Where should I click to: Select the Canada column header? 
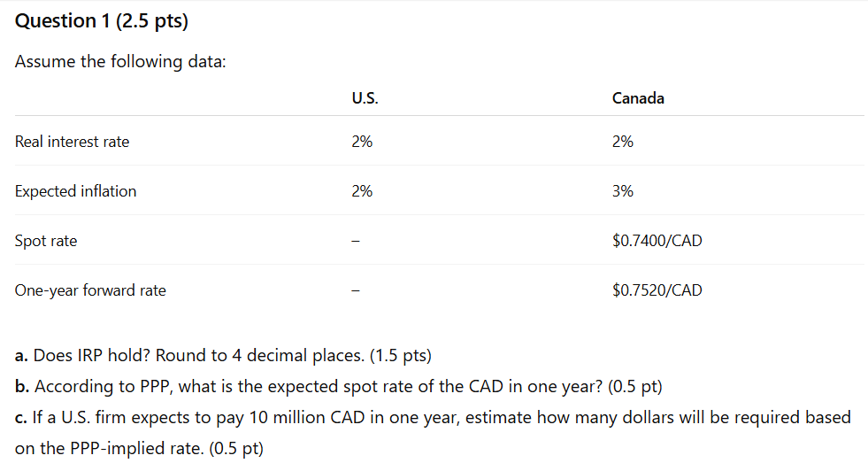tap(638, 98)
